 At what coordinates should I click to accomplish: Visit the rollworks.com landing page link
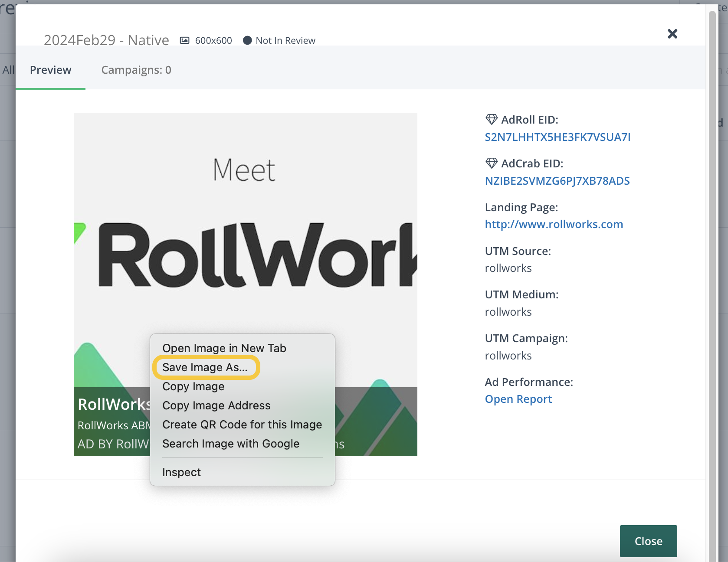point(554,224)
